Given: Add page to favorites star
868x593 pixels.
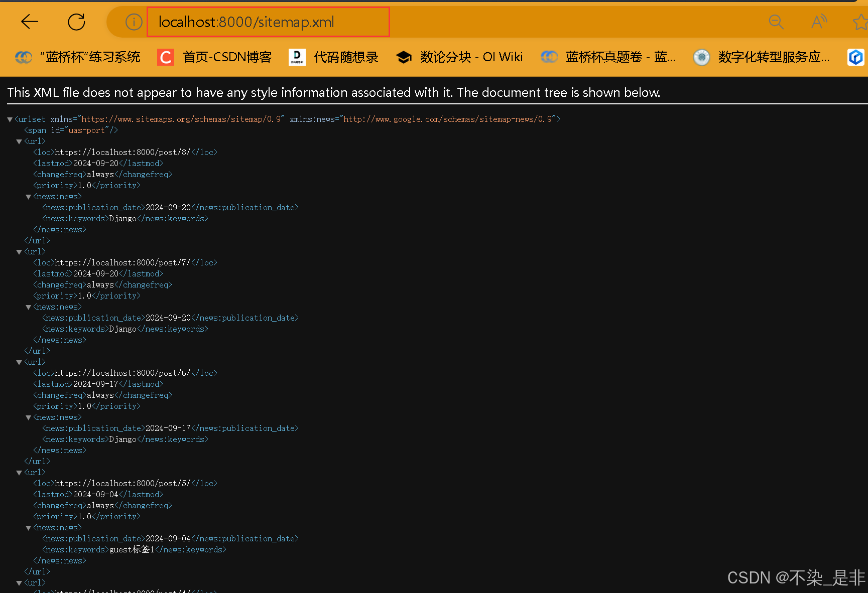Looking at the screenshot, I should tap(860, 22).
